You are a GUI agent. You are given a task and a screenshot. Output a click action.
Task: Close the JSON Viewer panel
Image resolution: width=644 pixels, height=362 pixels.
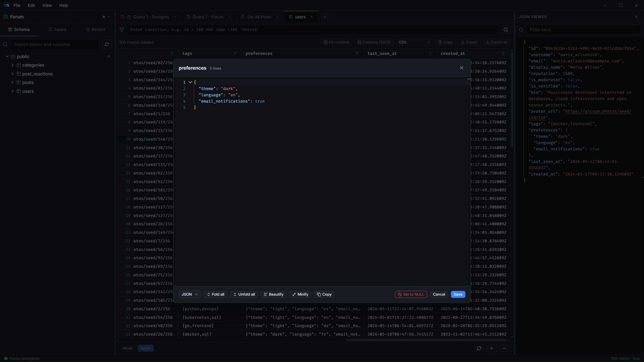pos(636,17)
